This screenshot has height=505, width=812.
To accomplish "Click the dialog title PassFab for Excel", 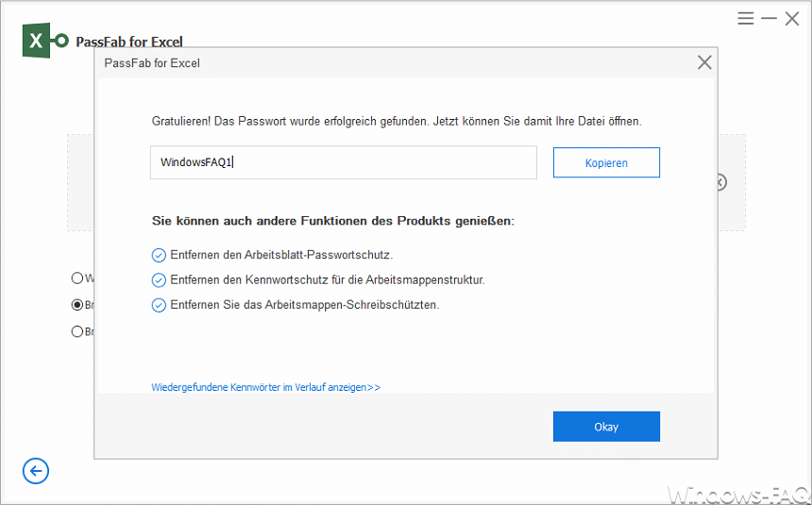I will tap(152, 63).
